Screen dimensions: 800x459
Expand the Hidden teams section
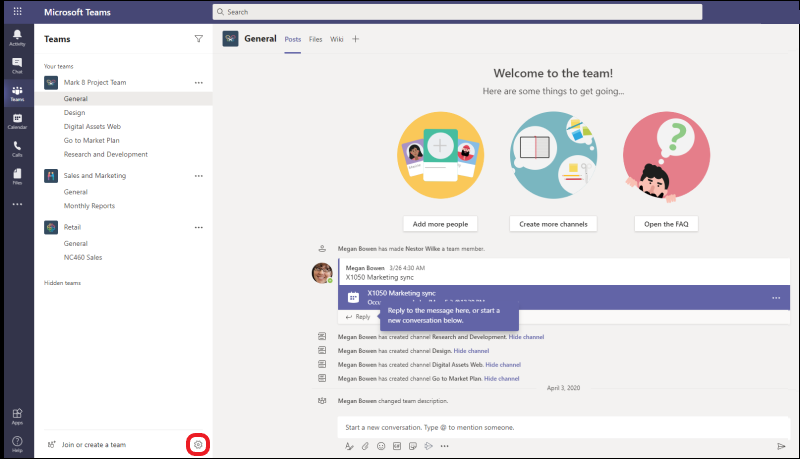(62, 283)
